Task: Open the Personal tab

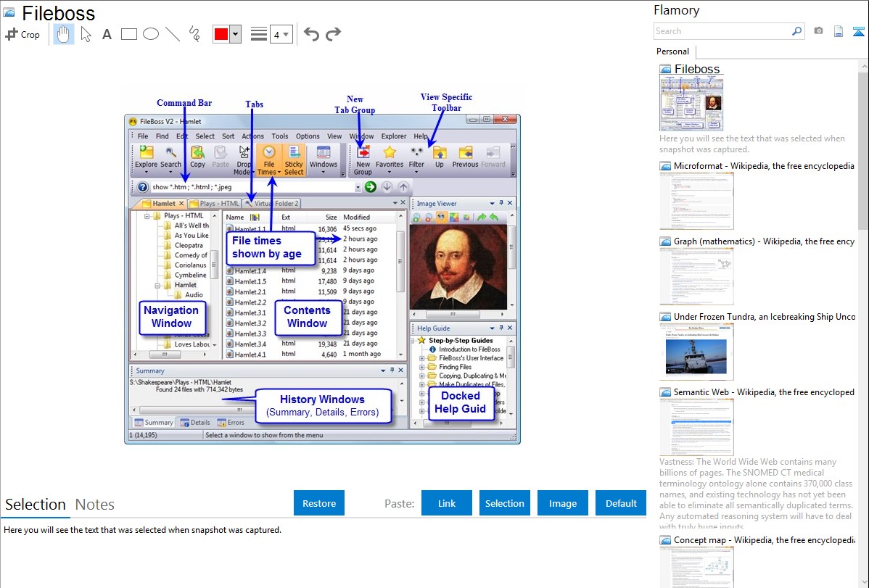Action: (672, 51)
